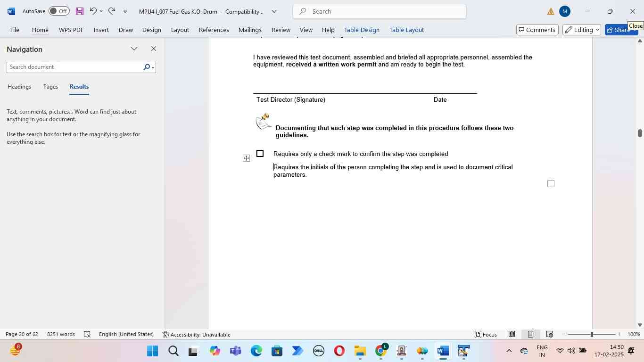This screenshot has height=362, width=644.
Task: Click the Undo arrow icon
Action: coord(93,11)
